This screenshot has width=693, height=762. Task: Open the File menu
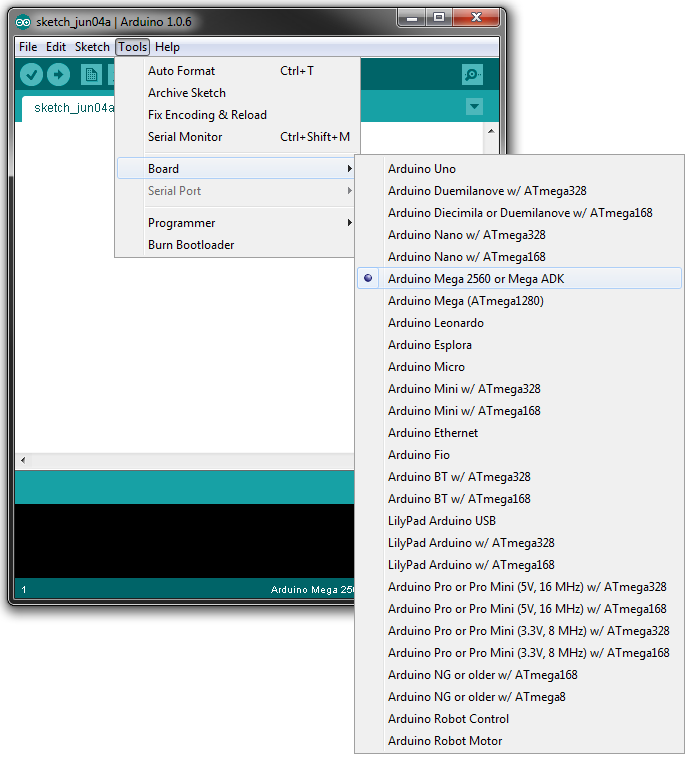28,47
